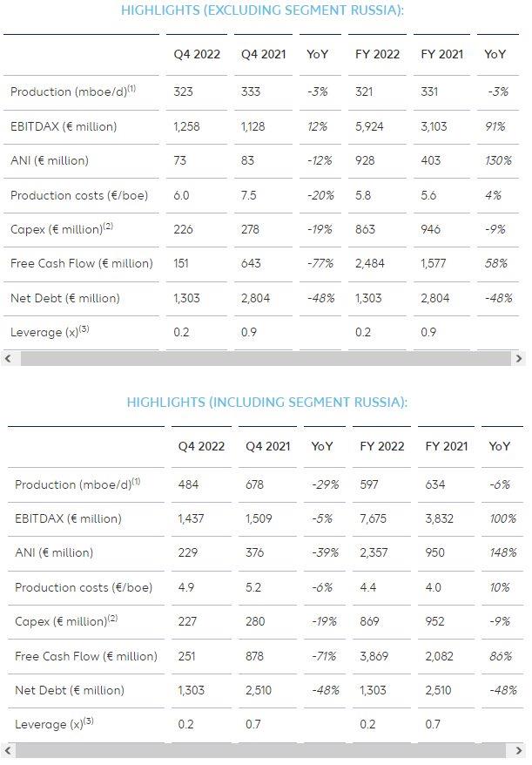
Task: Click the 3,869 Free Cash Flow value
Action: point(374,656)
